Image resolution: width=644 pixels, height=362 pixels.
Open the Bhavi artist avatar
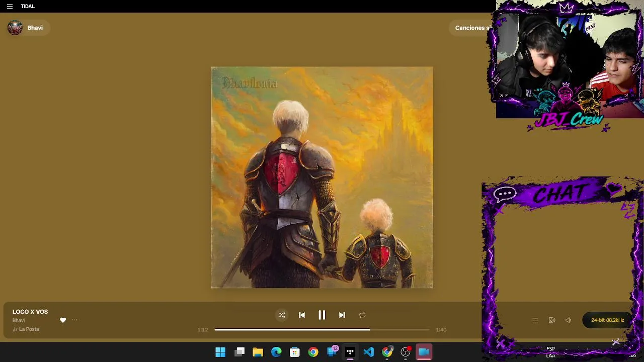coord(15,28)
